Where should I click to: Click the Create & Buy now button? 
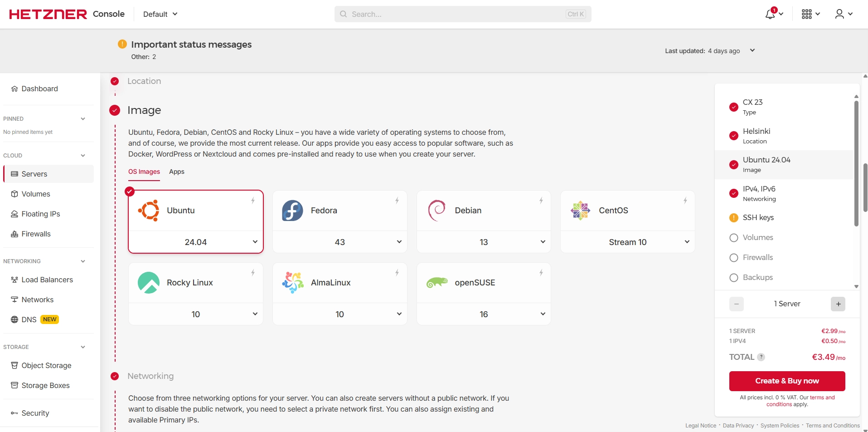point(787,381)
